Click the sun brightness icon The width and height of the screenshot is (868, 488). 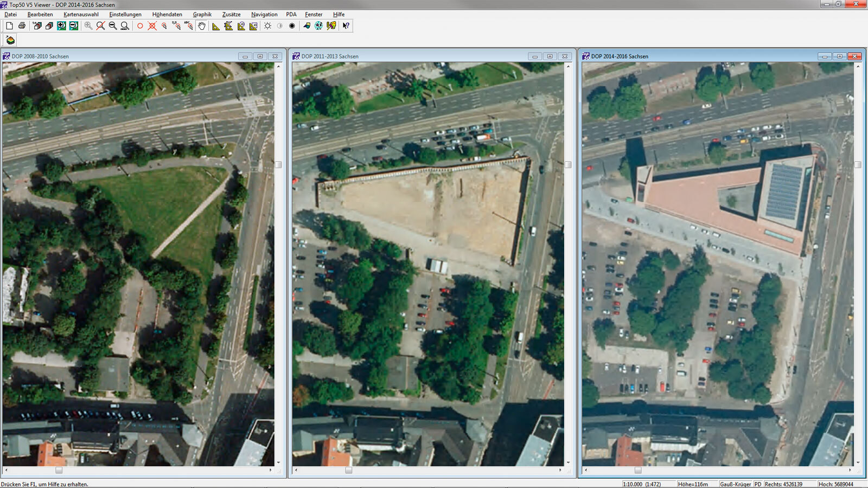[267, 25]
